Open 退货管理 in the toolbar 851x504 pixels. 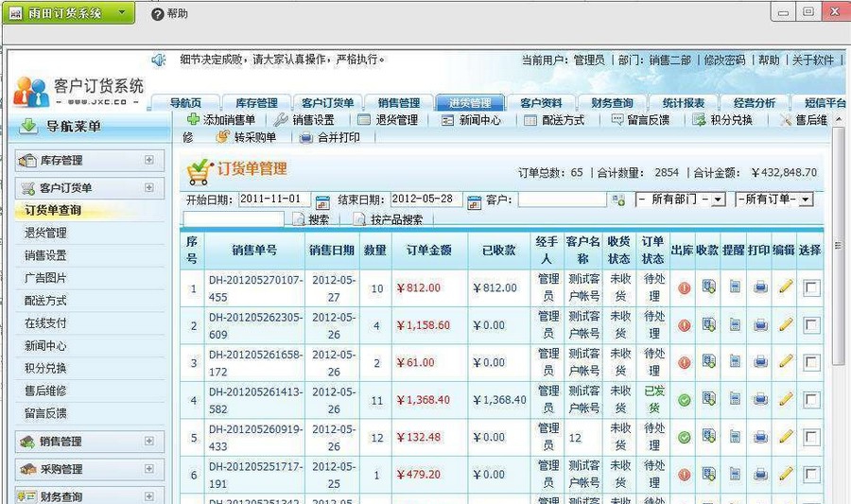pos(388,120)
